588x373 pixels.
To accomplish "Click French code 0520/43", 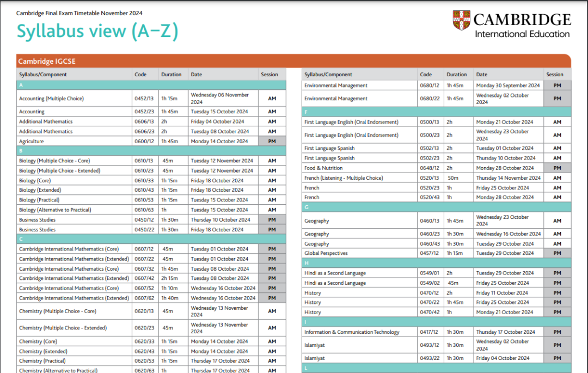I will click(x=430, y=197).
